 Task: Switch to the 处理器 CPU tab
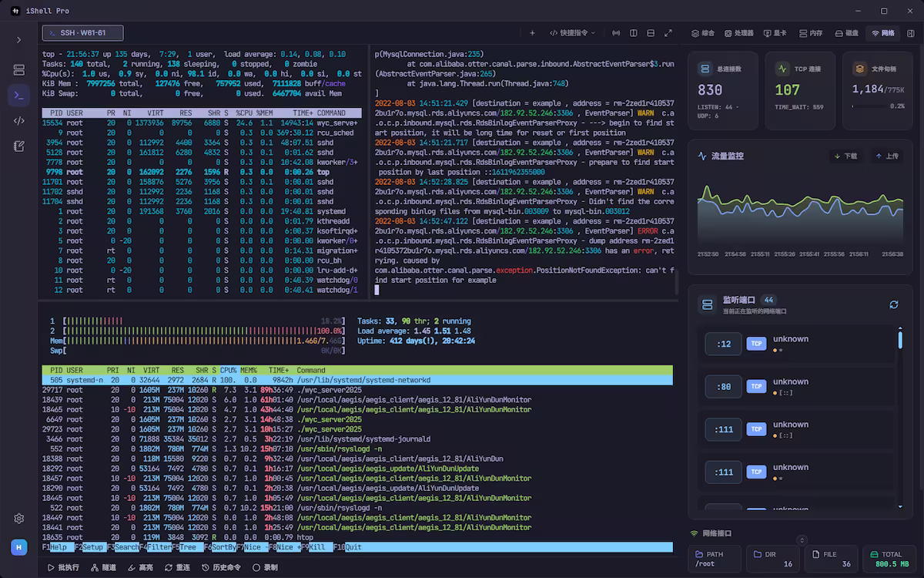[738, 33]
